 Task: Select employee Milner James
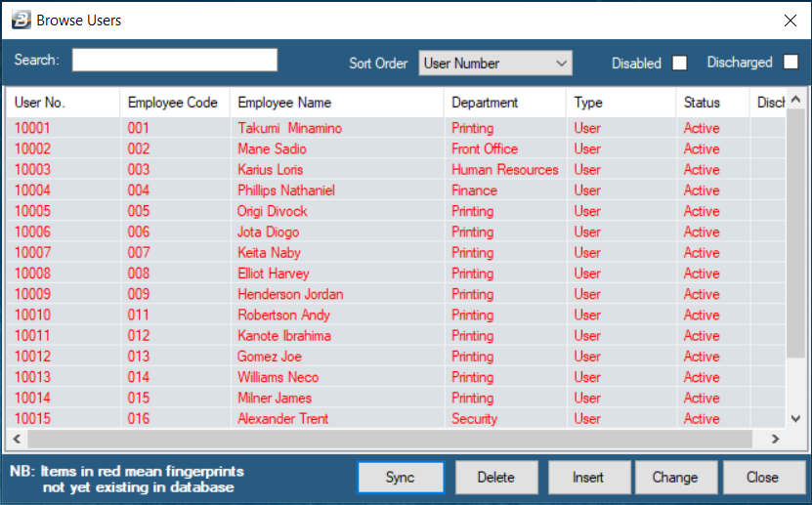(x=275, y=398)
